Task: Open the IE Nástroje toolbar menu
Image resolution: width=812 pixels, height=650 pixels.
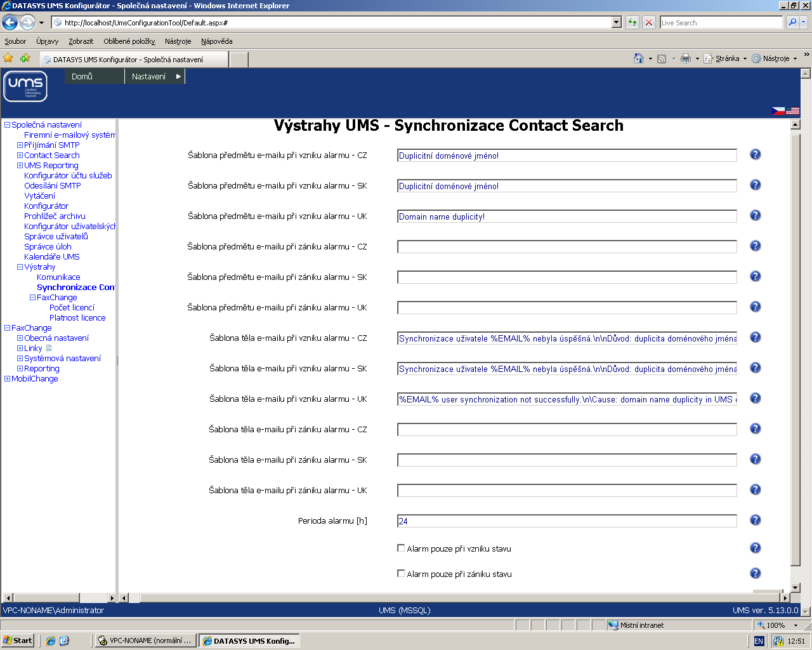Action: (773, 58)
